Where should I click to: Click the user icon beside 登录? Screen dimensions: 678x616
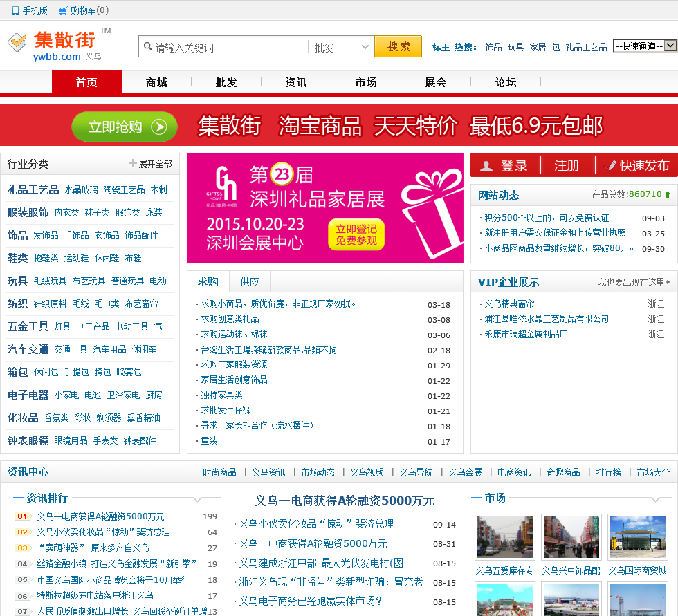pyautogui.click(x=486, y=165)
